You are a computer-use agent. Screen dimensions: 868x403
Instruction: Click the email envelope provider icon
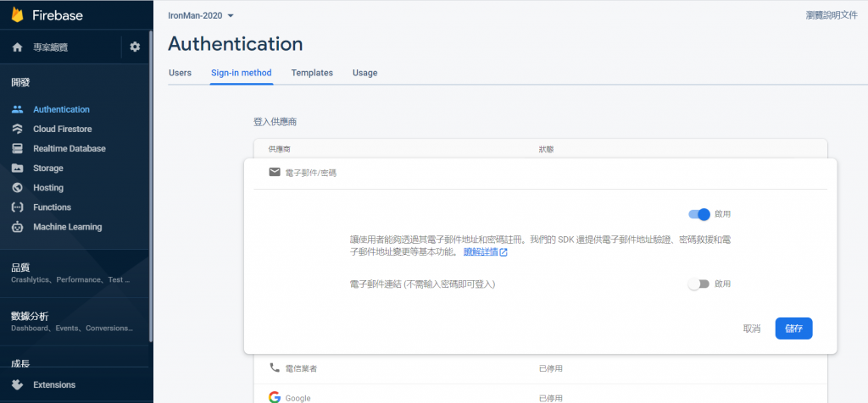275,173
